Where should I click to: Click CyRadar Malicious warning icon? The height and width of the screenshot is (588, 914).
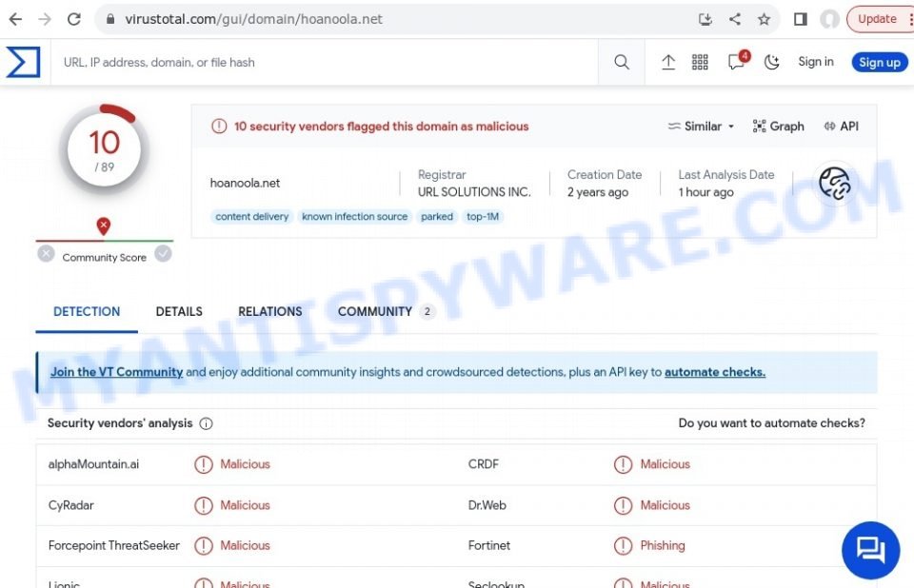[x=204, y=505]
